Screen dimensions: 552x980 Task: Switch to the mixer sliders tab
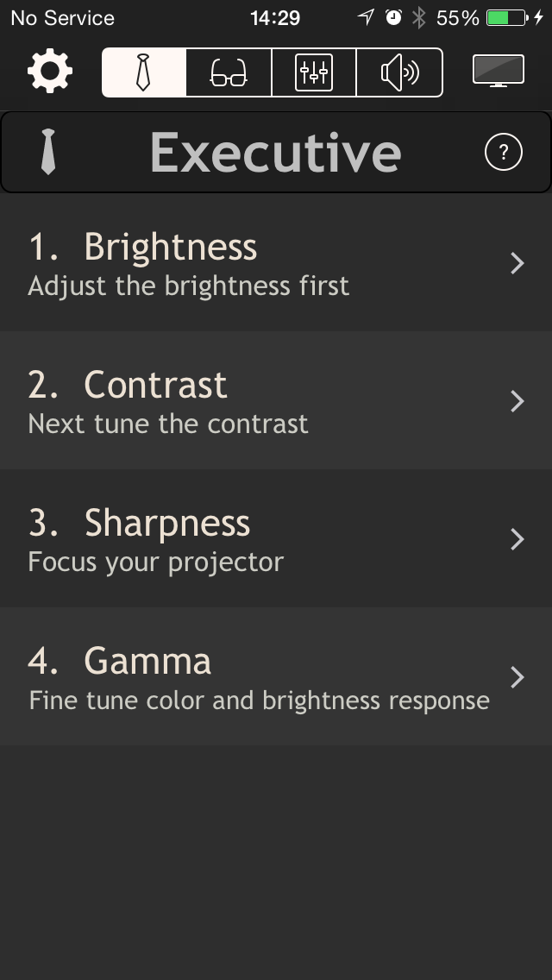pos(314,72)
